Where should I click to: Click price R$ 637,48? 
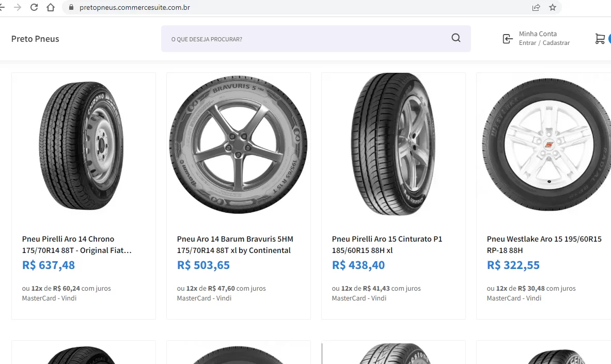(x=49, y=265)
